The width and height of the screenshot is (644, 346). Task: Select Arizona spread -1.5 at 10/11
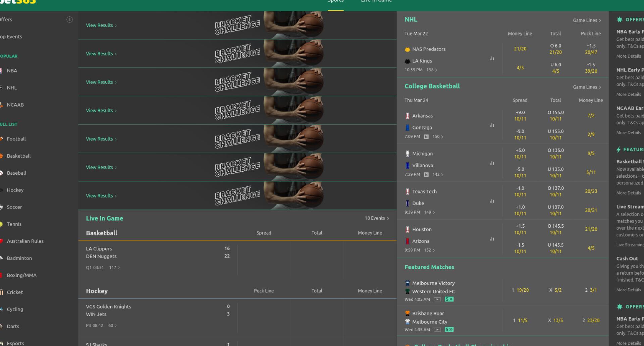coord(520,248)
